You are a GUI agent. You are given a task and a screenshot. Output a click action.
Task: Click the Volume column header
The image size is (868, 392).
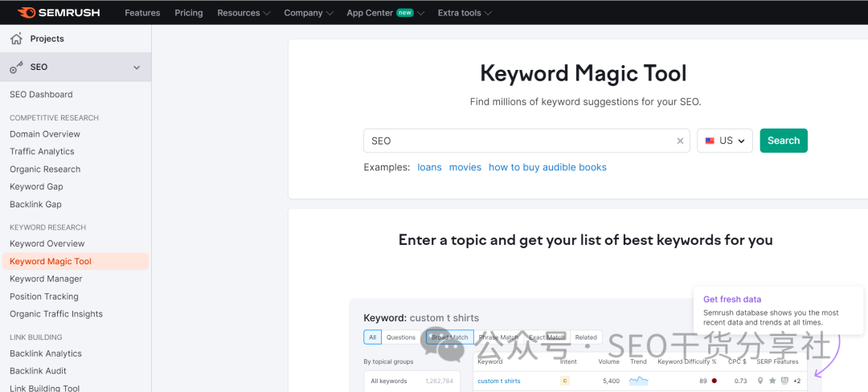pyautogui.click(x=608, y=361)
